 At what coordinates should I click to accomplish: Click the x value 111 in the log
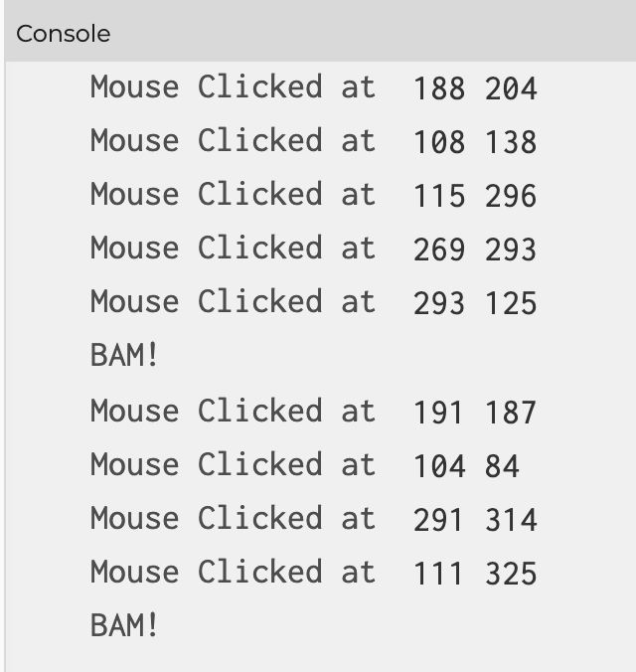pyautogui.click(x=438, y=574)
